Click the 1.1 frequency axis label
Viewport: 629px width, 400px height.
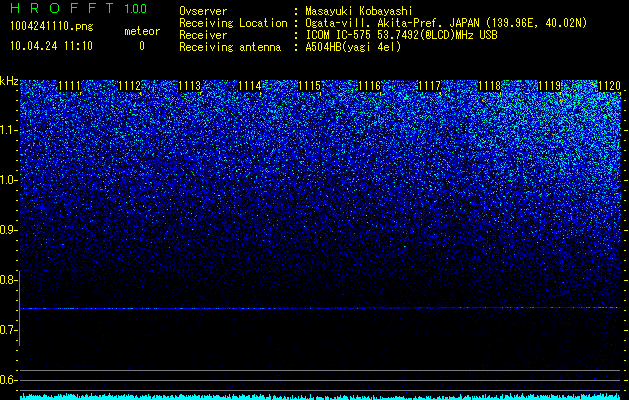coord(8,130)
